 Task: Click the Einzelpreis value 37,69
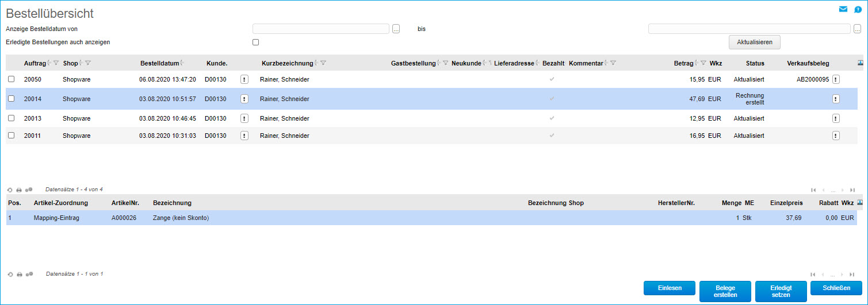point(794,218)
